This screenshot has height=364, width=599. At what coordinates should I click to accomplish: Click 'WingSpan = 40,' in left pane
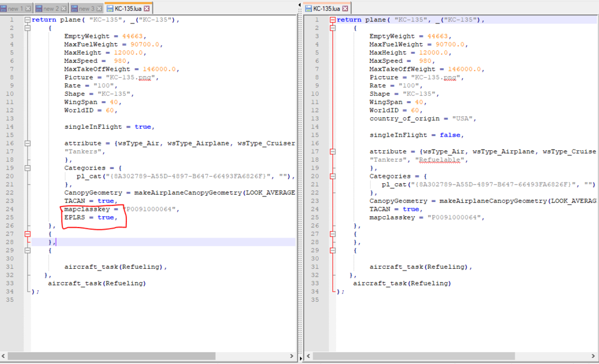click(93, 102)
